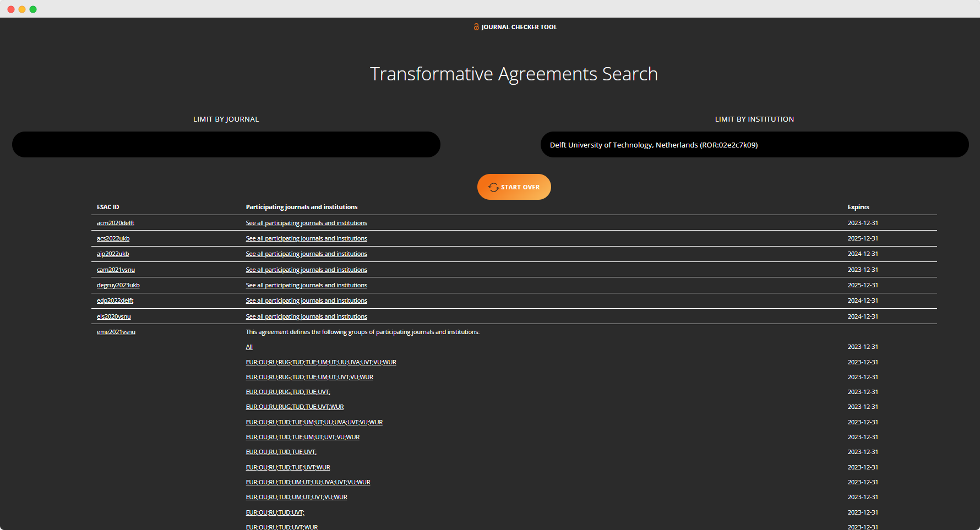Click expiry date 2023-12-31 in cam2021vsnu row
This screenshot has width=980, height=530.
863,270
